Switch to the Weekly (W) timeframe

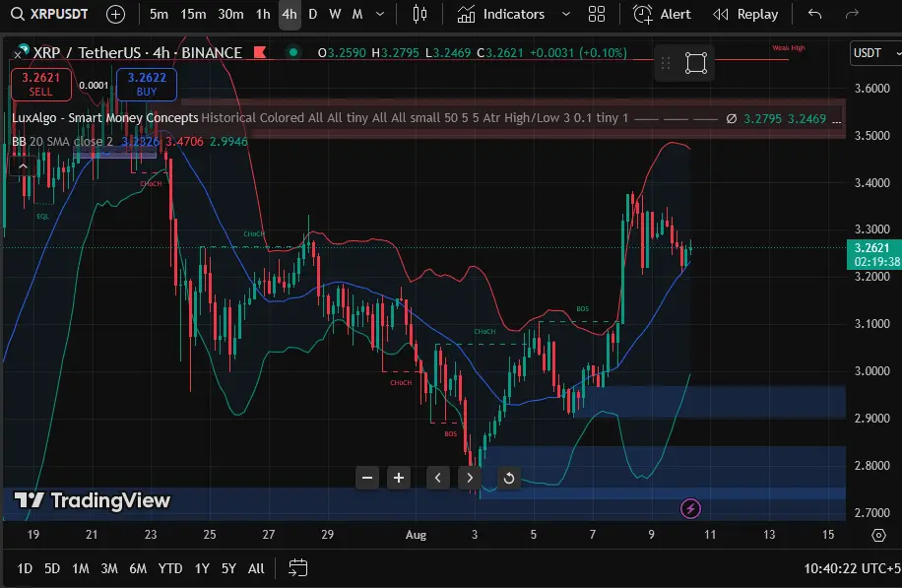(x=335, y=15)
